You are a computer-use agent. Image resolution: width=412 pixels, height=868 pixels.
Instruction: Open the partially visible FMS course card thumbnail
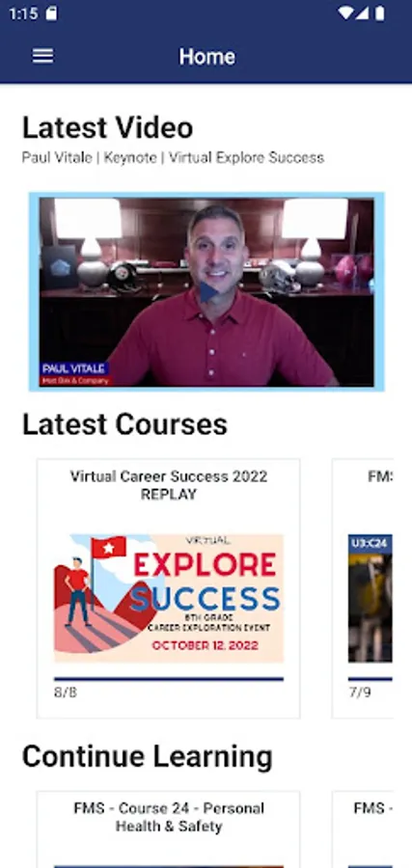tap(370, 598)
